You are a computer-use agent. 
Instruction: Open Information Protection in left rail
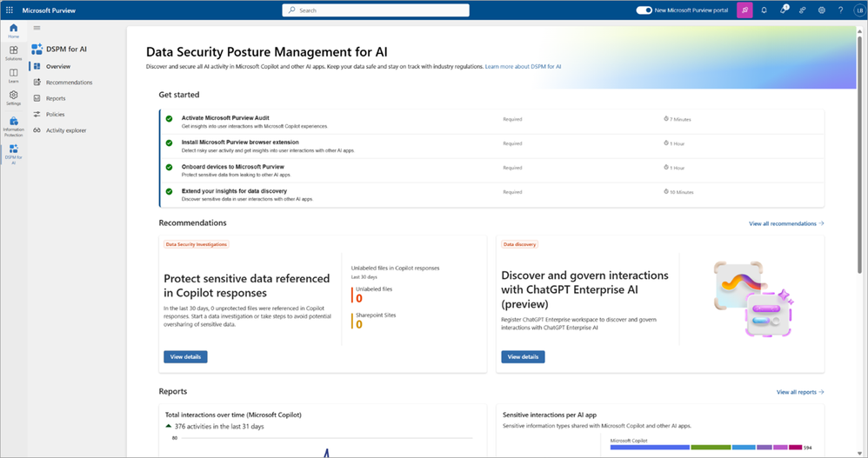14,127
